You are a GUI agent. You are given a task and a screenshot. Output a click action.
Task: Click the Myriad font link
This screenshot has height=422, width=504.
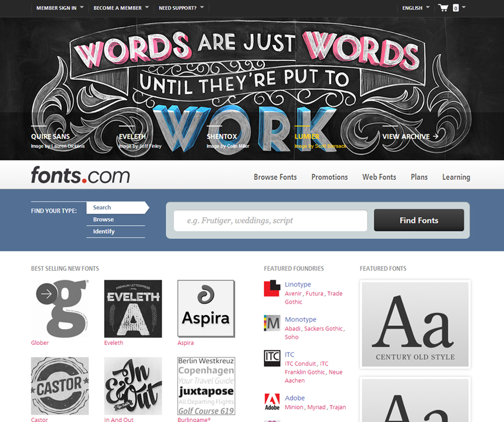(316, 407)
